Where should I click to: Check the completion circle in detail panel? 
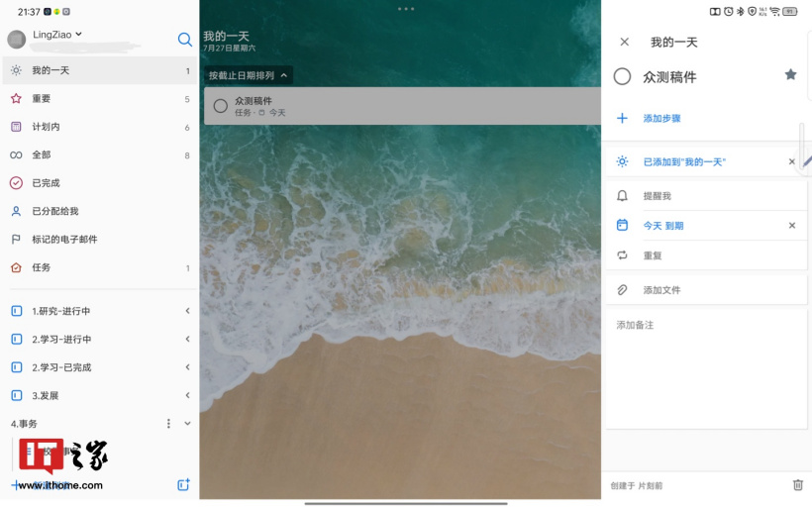coord(622,76)
